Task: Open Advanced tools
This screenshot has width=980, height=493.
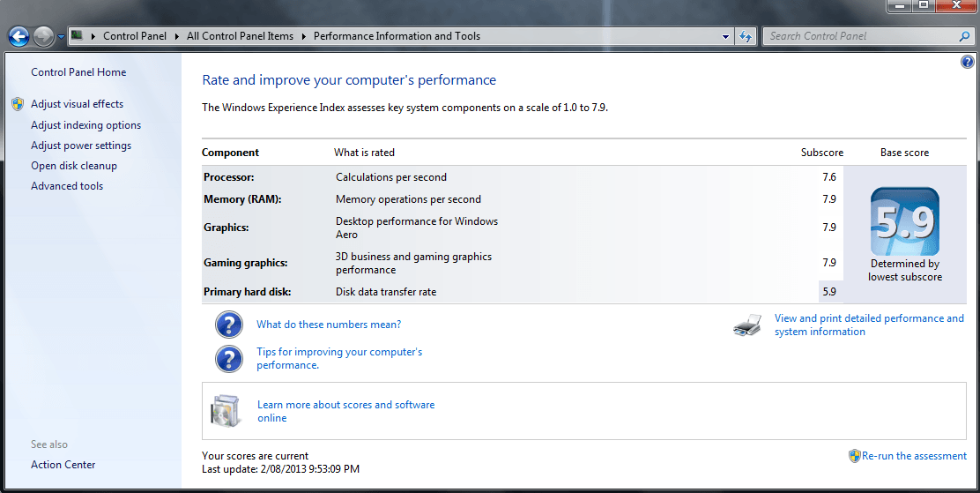Action: click(x=67, y=186)
